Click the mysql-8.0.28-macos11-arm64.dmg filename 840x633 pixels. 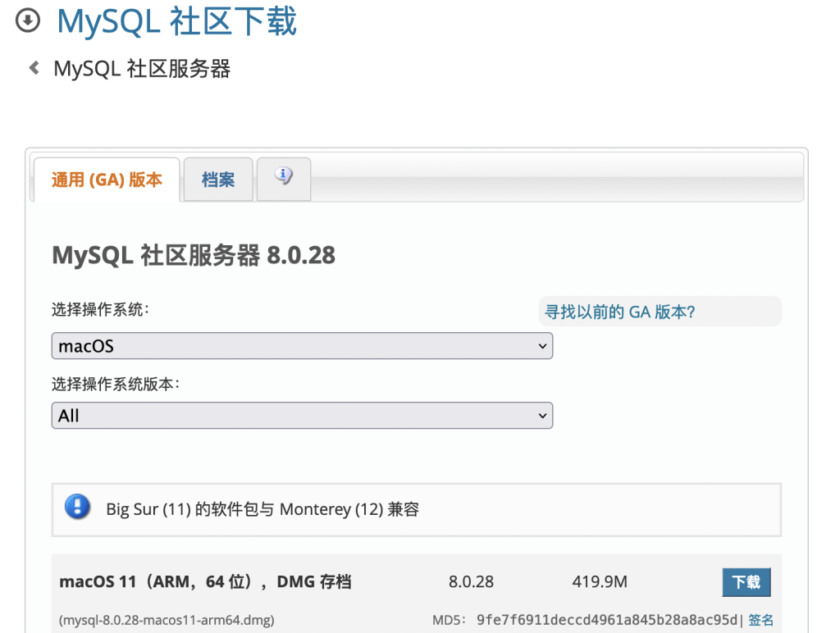[167, 620]
